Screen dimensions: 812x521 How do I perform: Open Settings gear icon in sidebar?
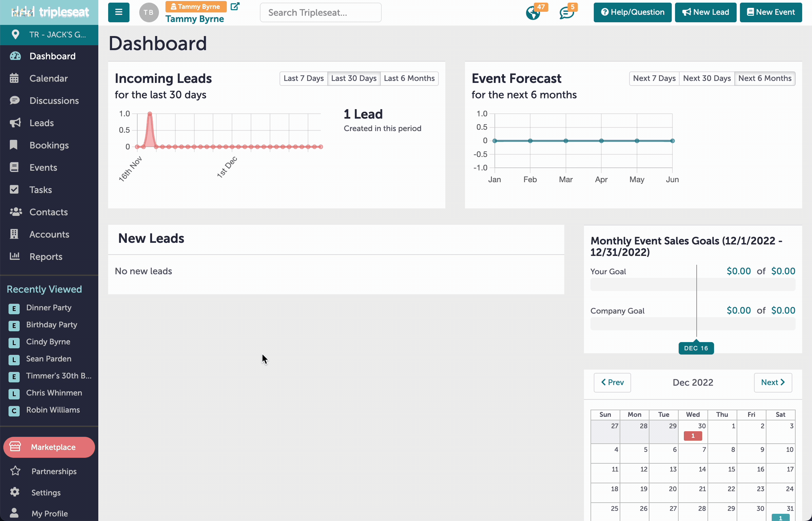click(15, 492)
